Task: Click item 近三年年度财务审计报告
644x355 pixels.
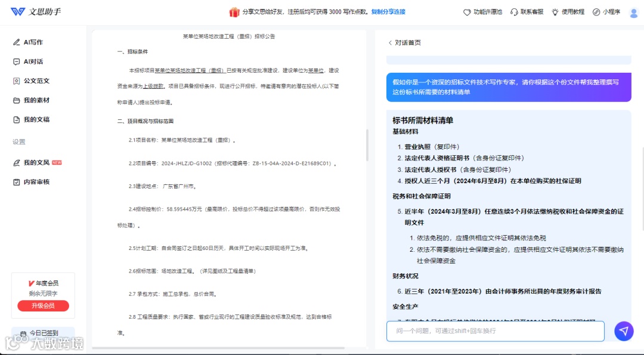Action: (503, 291)
